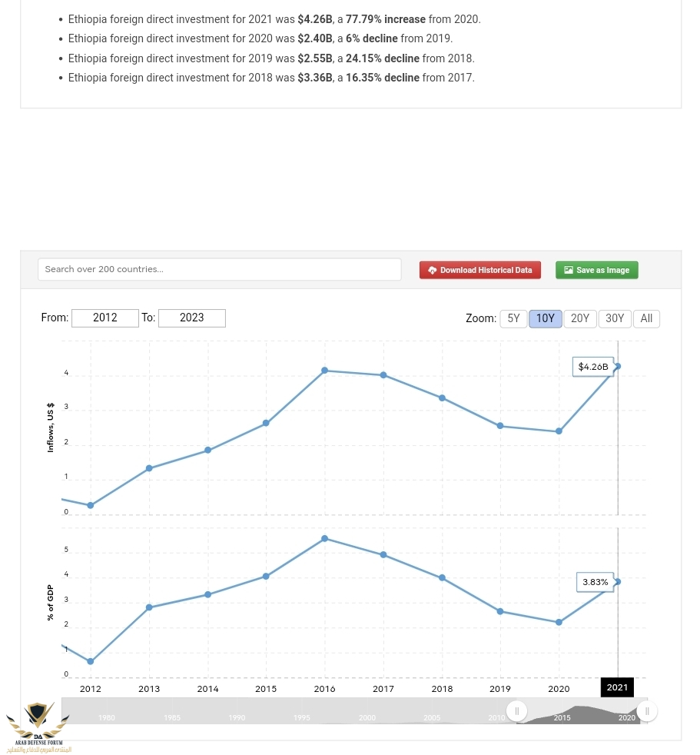Click the 2021 year label on axis
The width and height of the screenshot is (700, 755).
tap(617, 687)
